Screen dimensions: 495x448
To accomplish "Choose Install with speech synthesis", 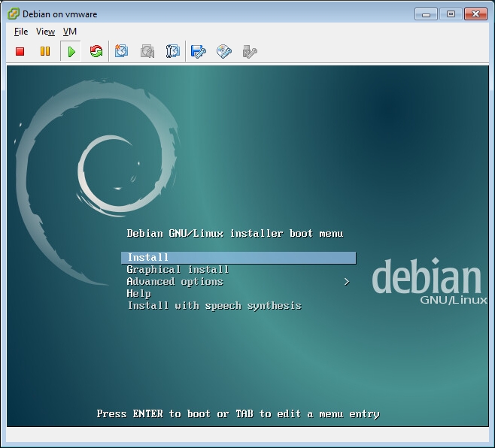I will 214,306.
